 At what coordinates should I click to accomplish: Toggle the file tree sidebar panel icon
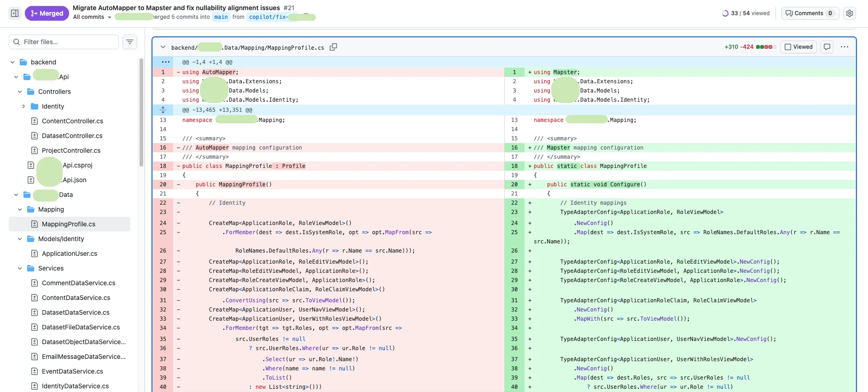15,13
